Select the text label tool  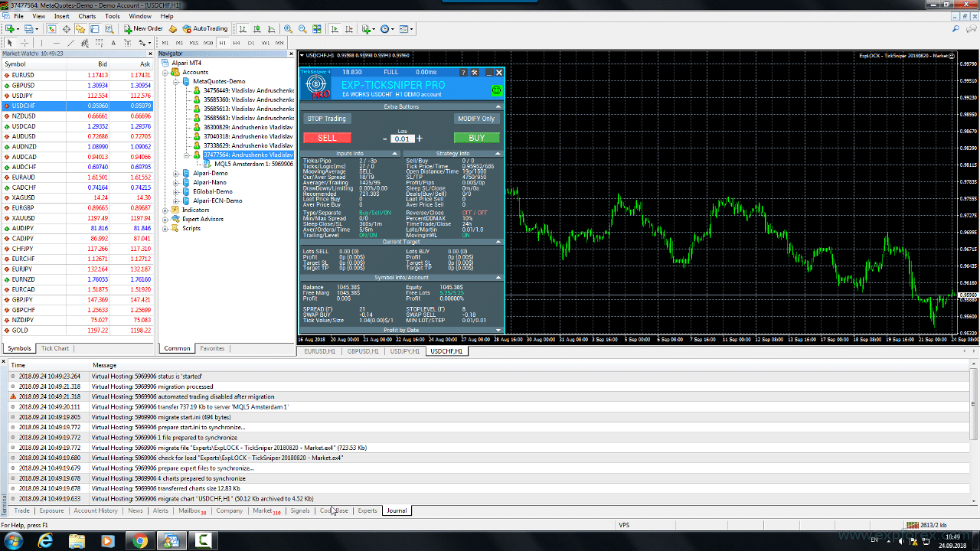[x=127, y=43]
